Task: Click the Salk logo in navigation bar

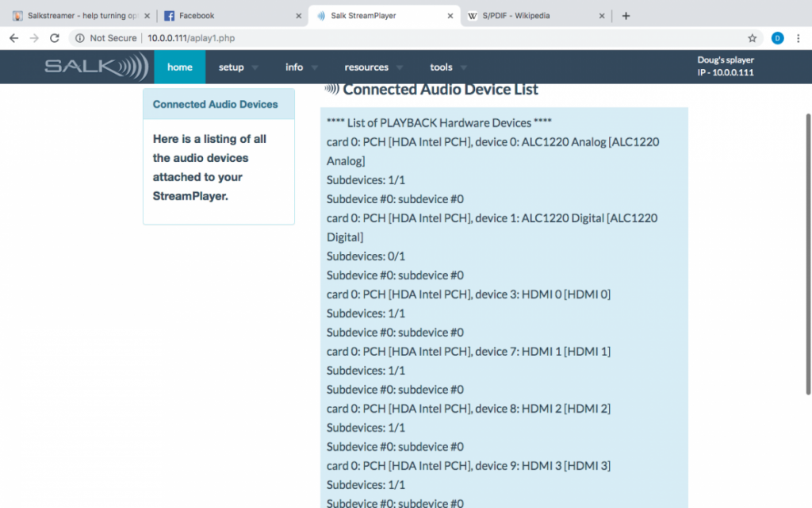Action: [95, 67]
